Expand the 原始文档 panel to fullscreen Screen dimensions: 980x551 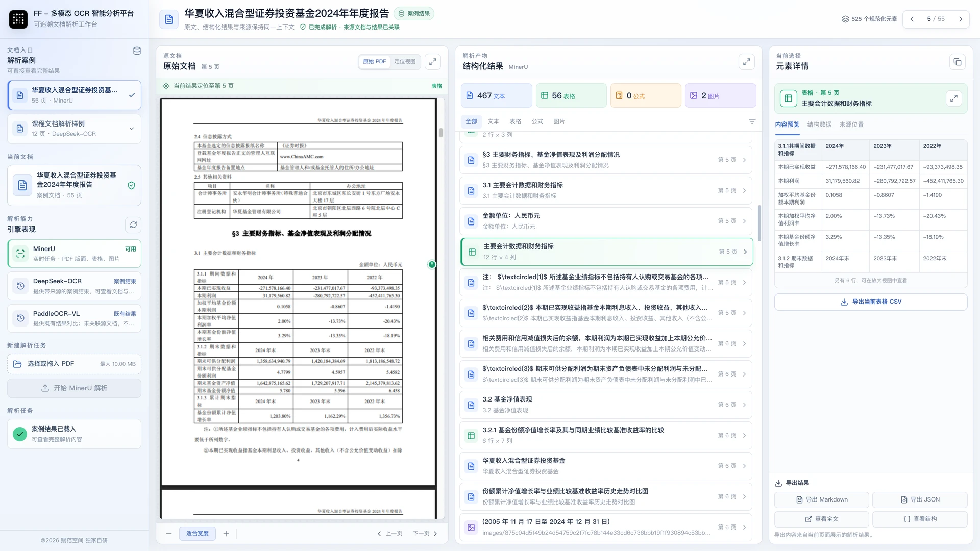pos(433,62)
